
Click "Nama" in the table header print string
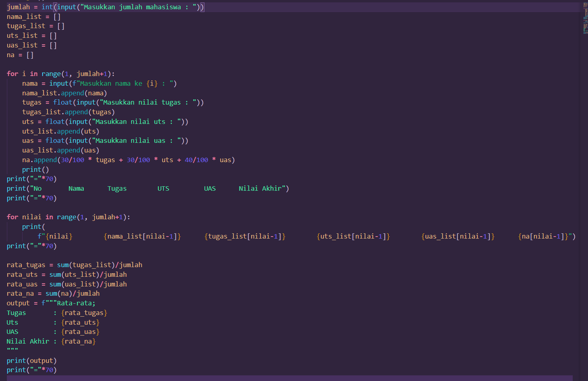76,189
